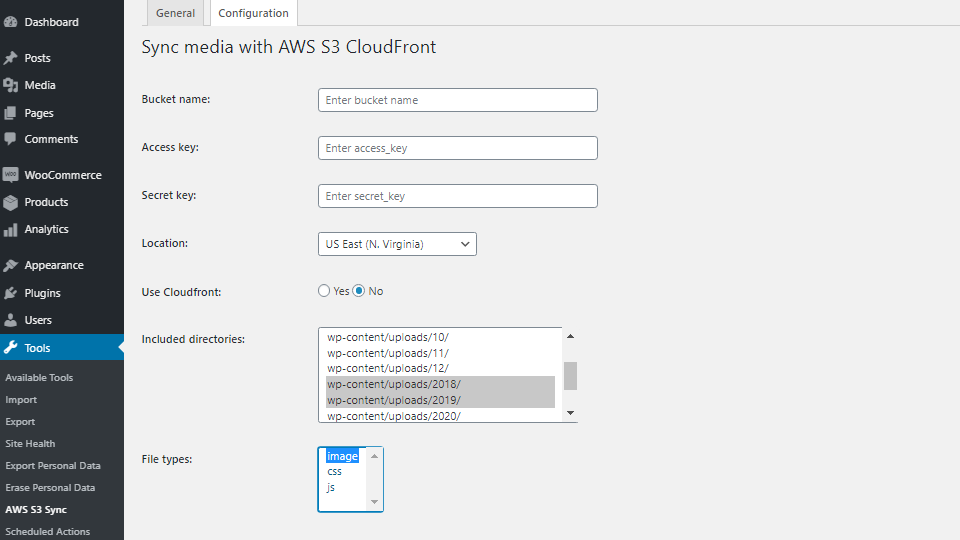Open the Import submenu link

coord(21,400)
